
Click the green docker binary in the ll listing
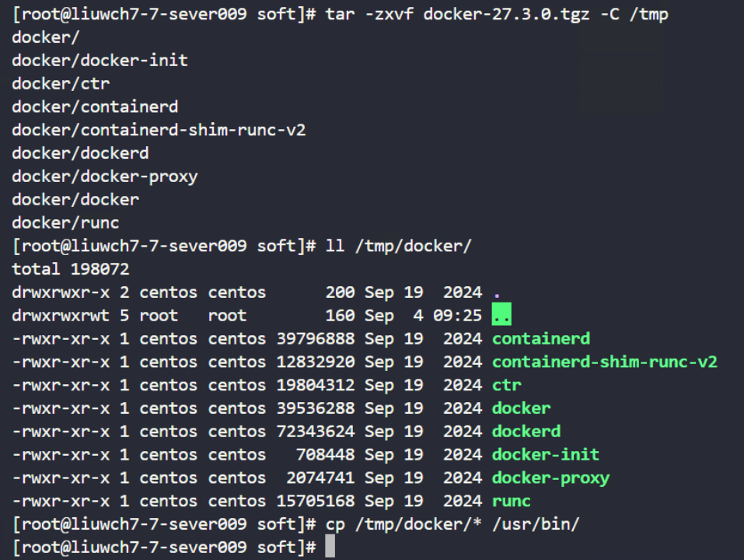(522, 408)
